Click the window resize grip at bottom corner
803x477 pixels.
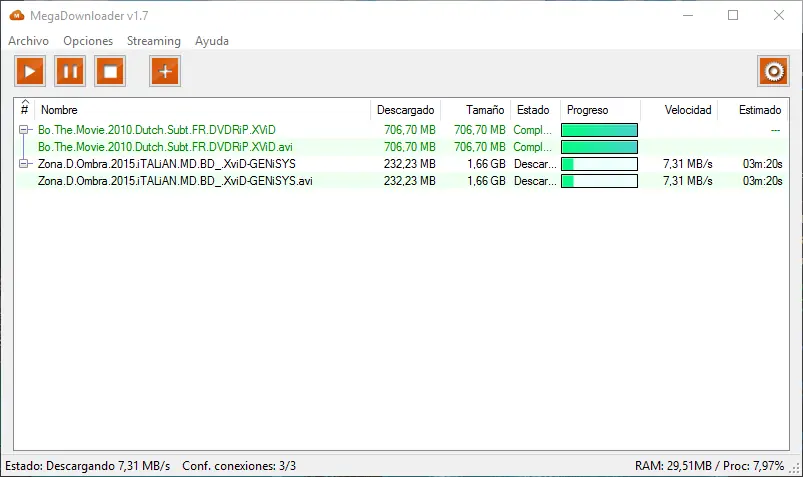pos(795,468)
